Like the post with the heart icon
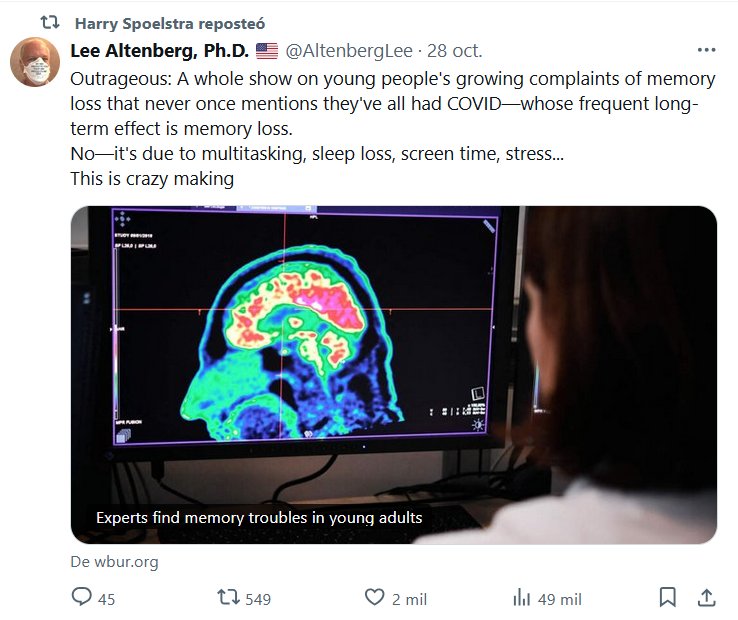The height and width of the screenshot is (620, 738). pos(375,597)
